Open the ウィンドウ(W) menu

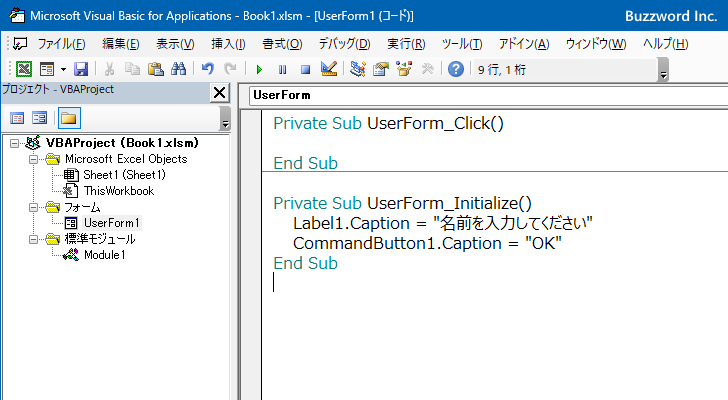pyautogui.click(x=596, y=44)
